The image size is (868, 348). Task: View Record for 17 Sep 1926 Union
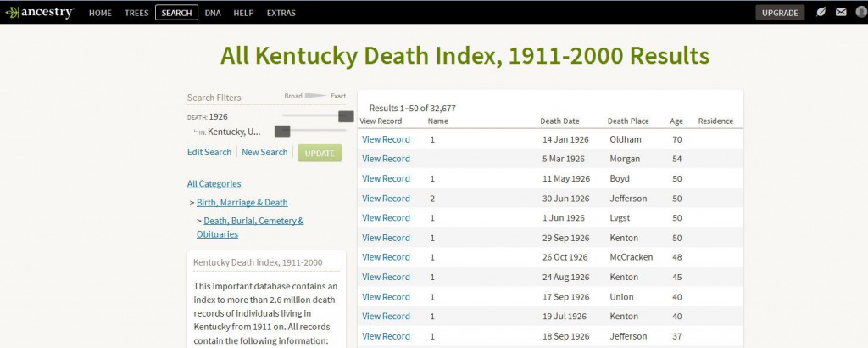pos(386,297)
